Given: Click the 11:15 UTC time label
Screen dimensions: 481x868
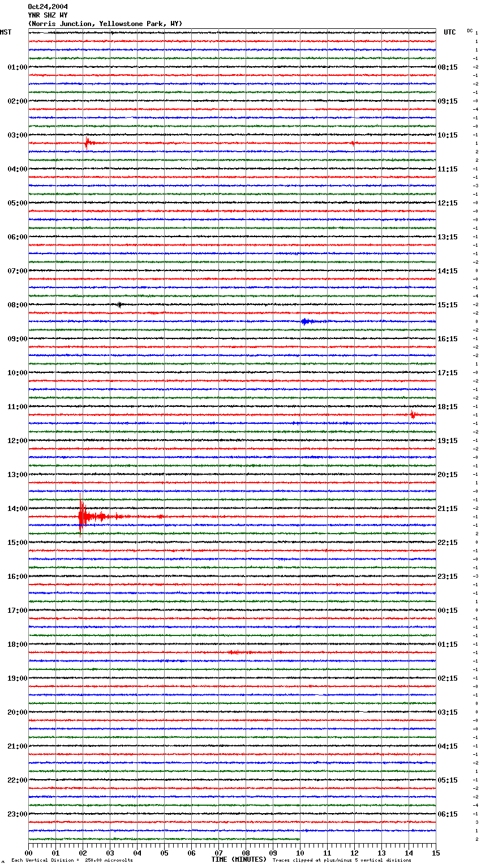Looking at the screenshot, I should pos(448,169).
